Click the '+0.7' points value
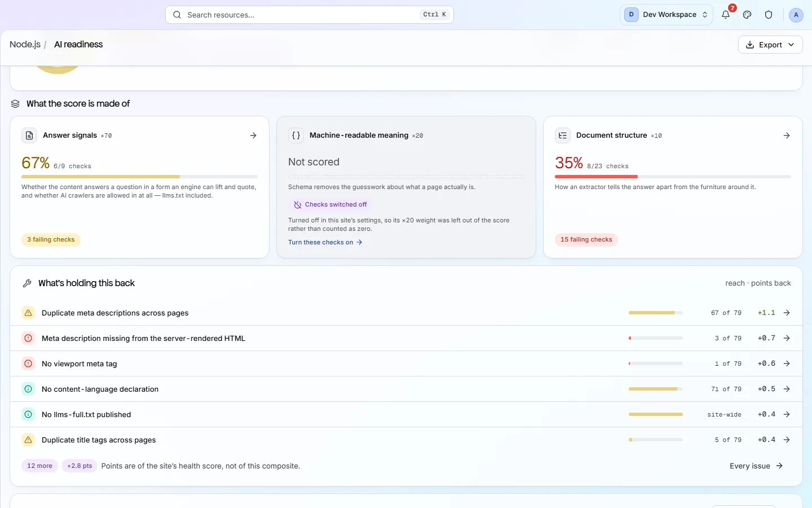Image resolution: width=812 pixels, height=508 pixels. point(766,338)
